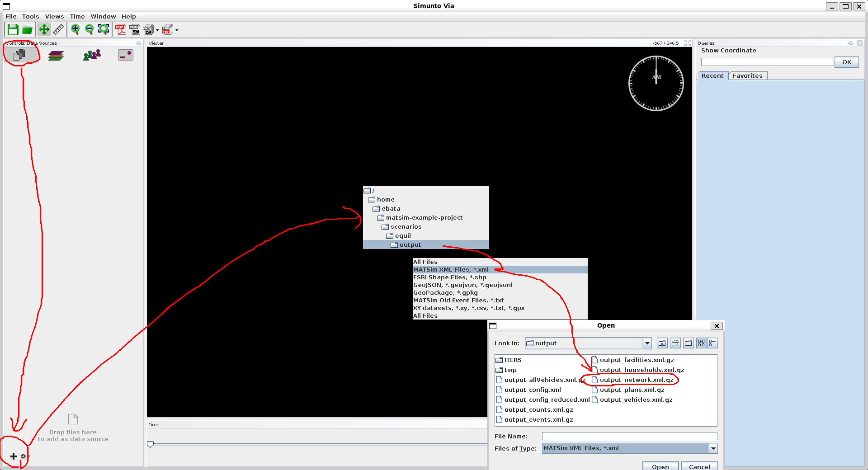Click the zoom out magnifier
Screen dimensions: 868x470
tap(90, 30)
